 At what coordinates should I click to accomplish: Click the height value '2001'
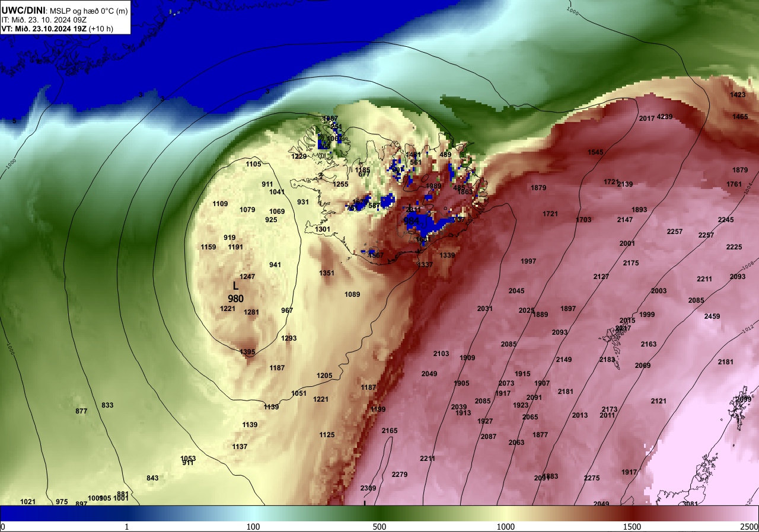pyautogui.click(x=627, y=243)
